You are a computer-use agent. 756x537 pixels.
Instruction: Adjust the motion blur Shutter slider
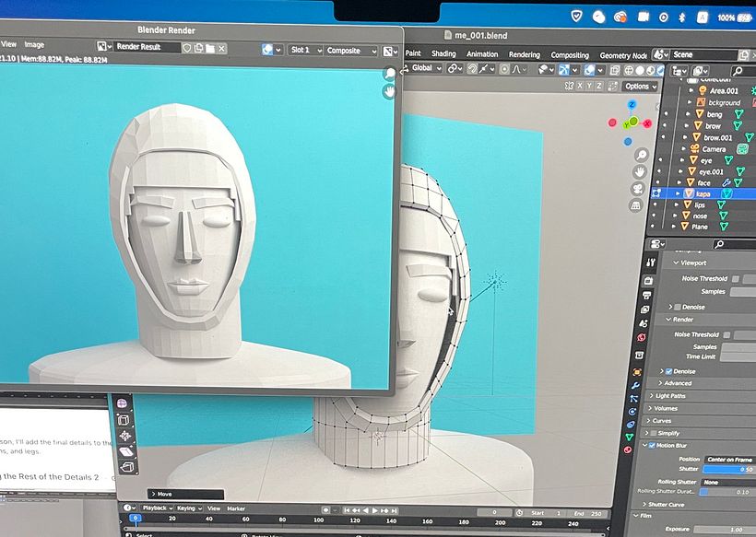[729, 470]
